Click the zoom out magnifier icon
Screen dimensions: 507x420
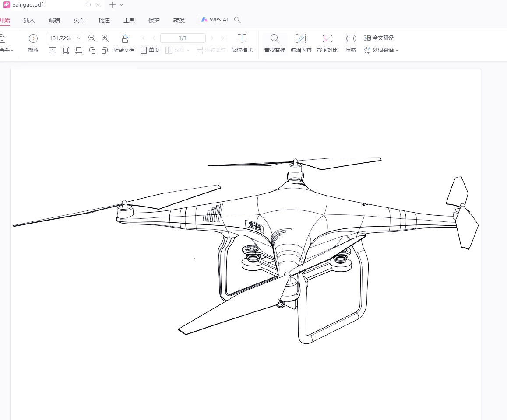pyautogui.click(x=92, y=38)
